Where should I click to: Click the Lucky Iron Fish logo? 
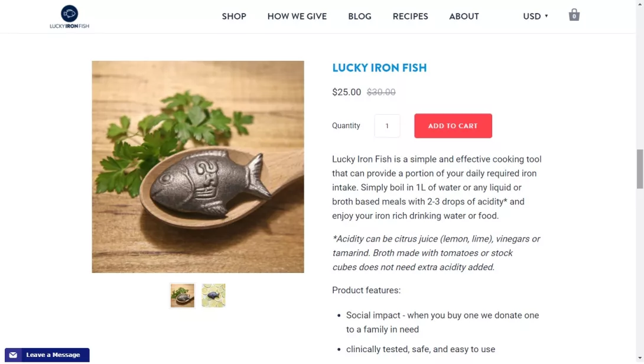click(x=69, y=17)
